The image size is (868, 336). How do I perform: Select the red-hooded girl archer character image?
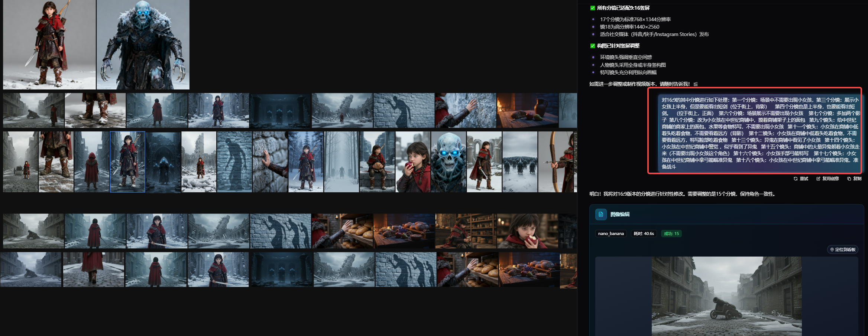coord(49,45)
